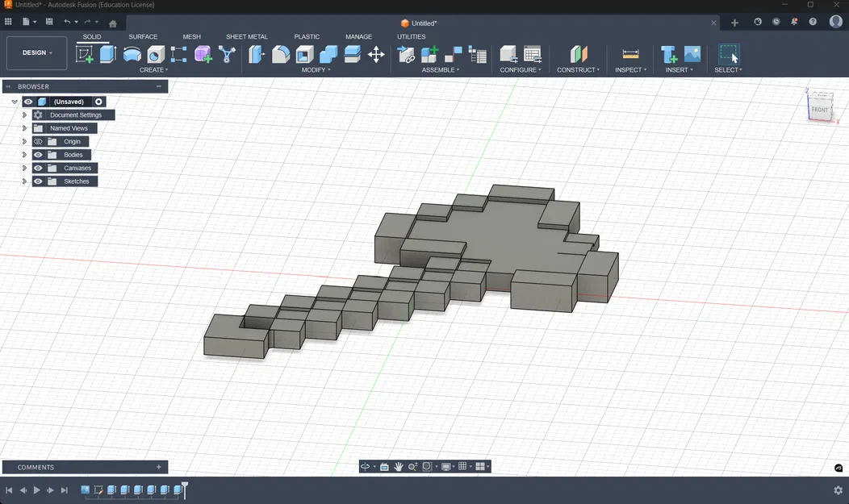Click the DESIGN workspace button
This screenshot has width=849, height=504.
click(36, 52)
